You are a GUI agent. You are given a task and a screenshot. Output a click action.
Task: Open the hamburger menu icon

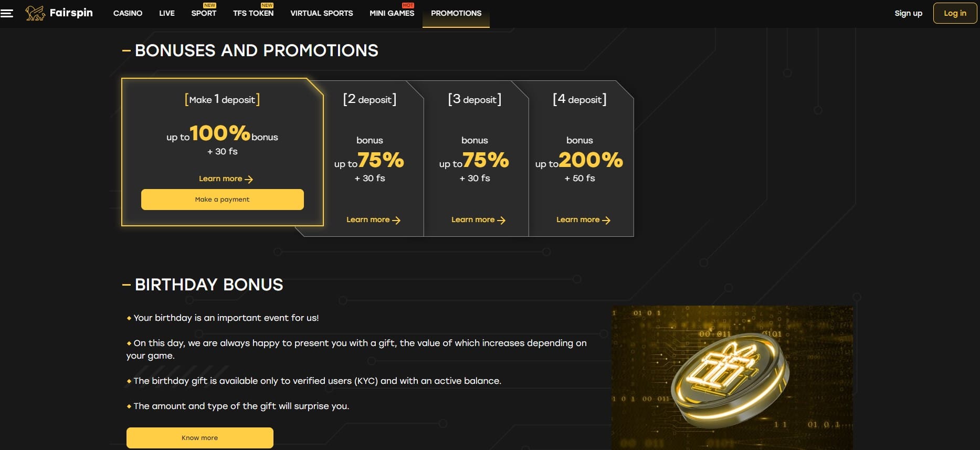tap(7, 13)
